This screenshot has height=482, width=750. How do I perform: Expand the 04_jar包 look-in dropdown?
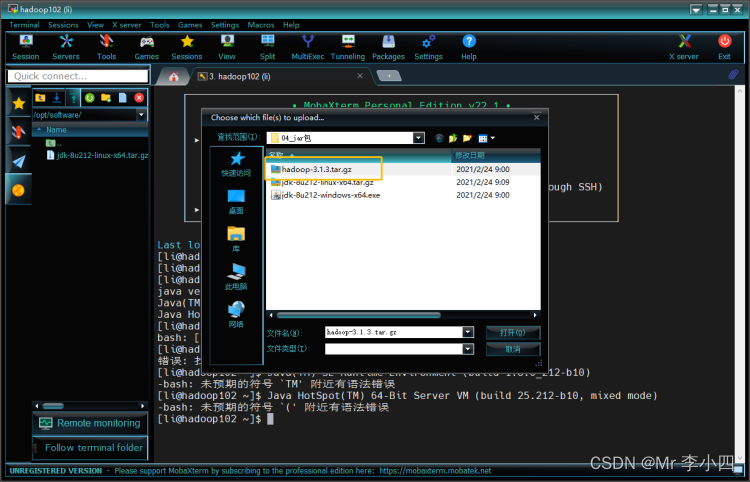click(x=419, y=138)
